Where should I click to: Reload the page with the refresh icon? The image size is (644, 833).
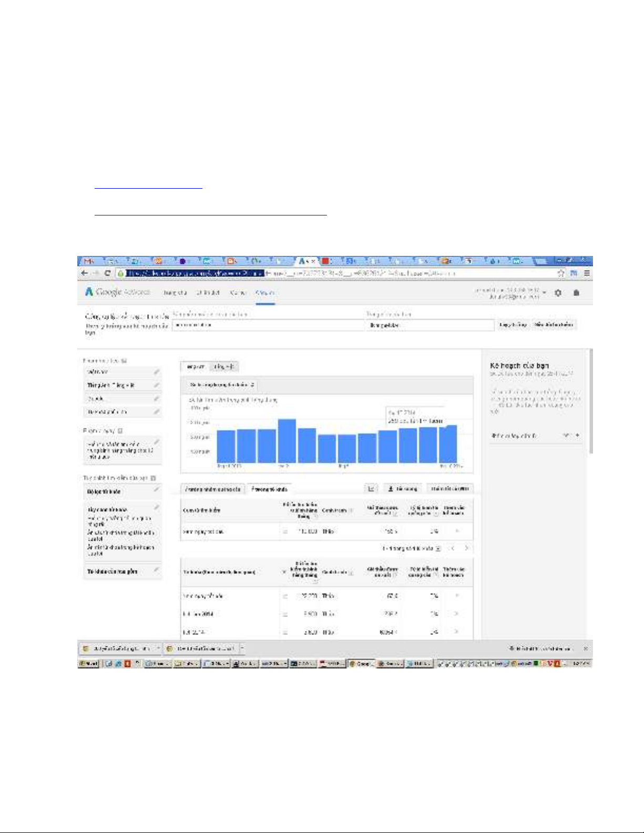[108, 273]
